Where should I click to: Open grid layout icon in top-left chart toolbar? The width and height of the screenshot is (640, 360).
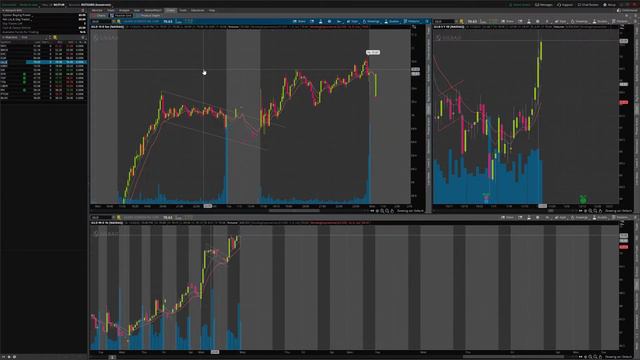click(312, 21)
